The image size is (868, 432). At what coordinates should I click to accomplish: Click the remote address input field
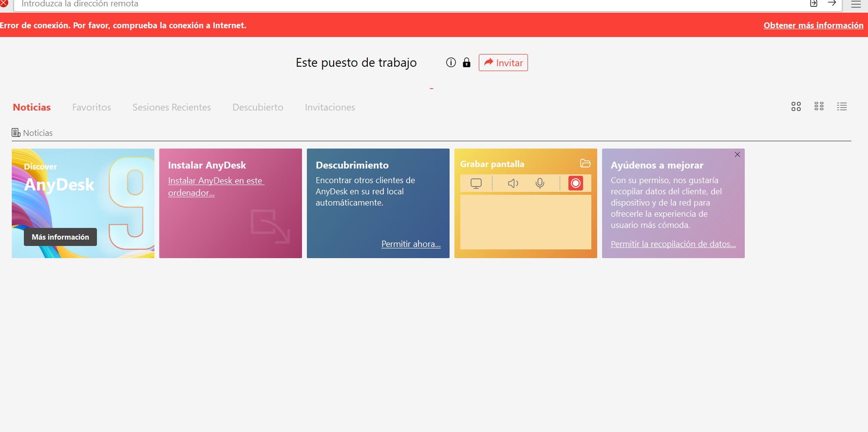click(x=390, y=4)
